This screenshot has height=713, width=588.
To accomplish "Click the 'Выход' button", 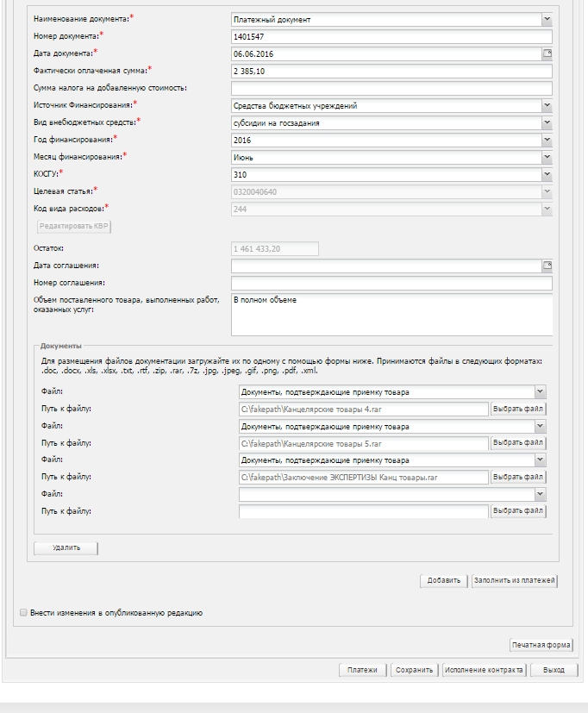I will (554, 670).
